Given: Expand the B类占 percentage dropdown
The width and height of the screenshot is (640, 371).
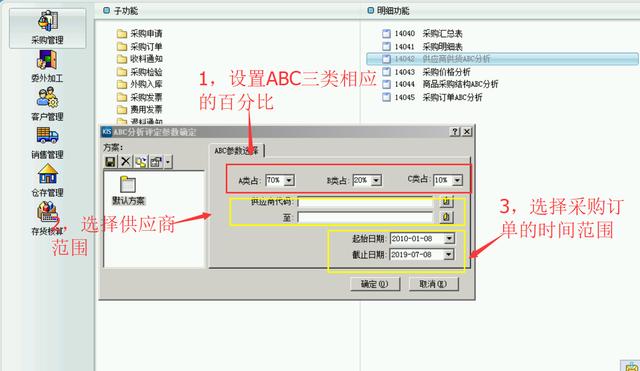Looking at the screenshot, I should pos(376,180).
